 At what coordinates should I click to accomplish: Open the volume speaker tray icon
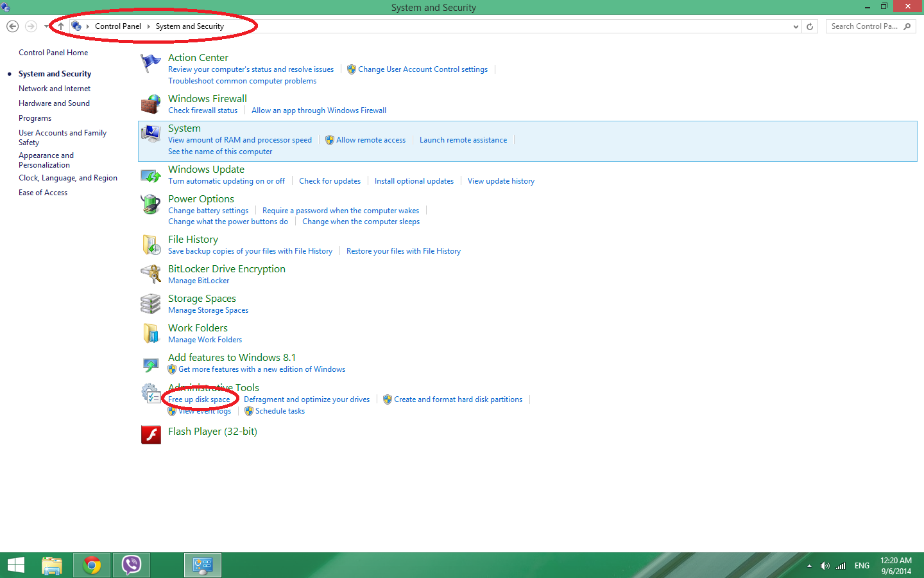(x=825, y=566)
